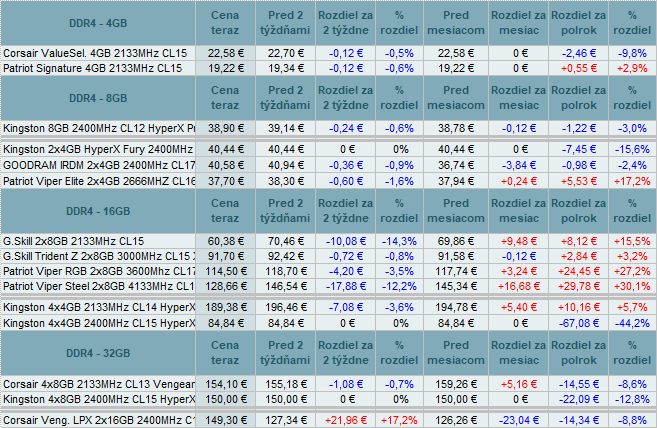Select the DDR4 - 32GB section header
This screenshot has width=657, height=428.
coord(98,353)
